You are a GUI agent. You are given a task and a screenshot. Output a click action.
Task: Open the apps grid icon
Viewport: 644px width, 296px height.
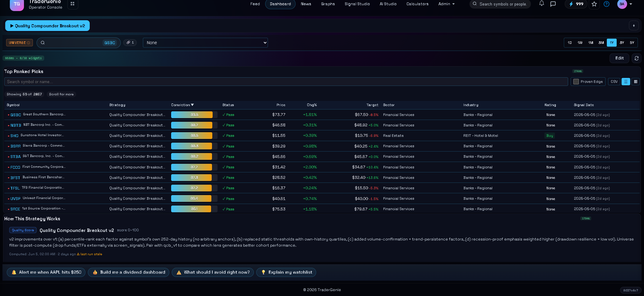[x=73, y=4]
